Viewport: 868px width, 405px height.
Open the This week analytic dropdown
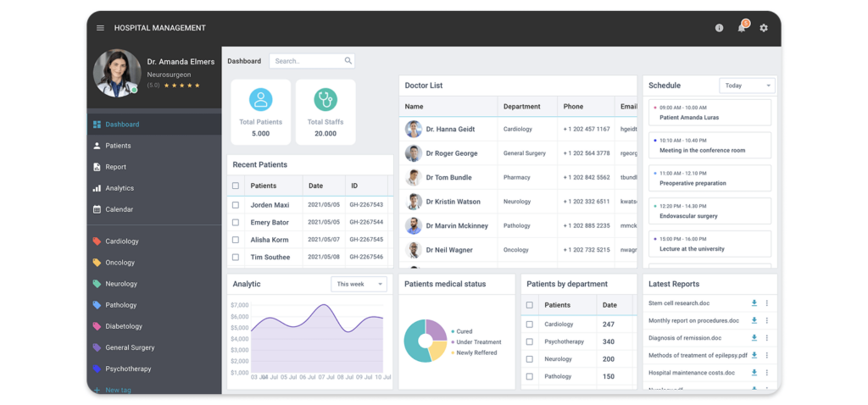[x=359, y=284]
